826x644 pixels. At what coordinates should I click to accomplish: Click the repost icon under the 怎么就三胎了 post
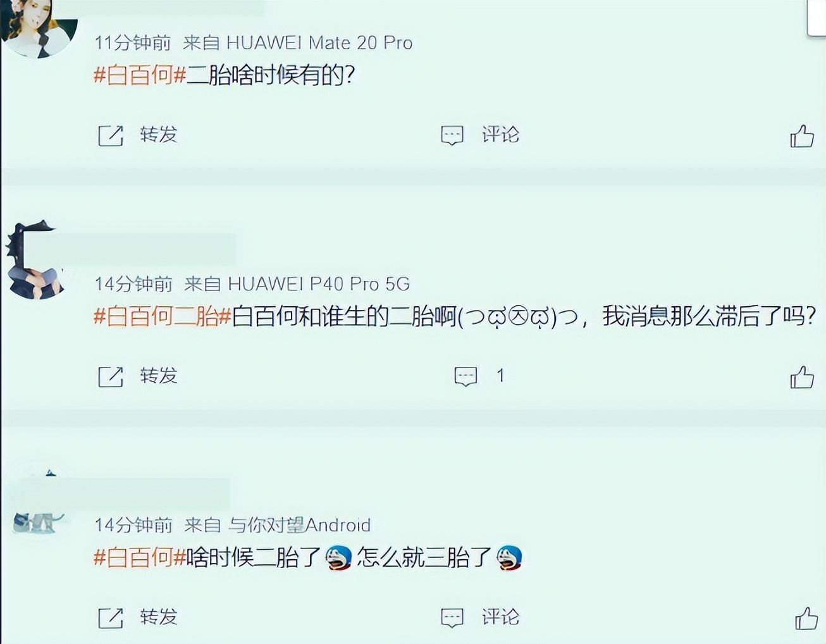[x=111, y=617]
